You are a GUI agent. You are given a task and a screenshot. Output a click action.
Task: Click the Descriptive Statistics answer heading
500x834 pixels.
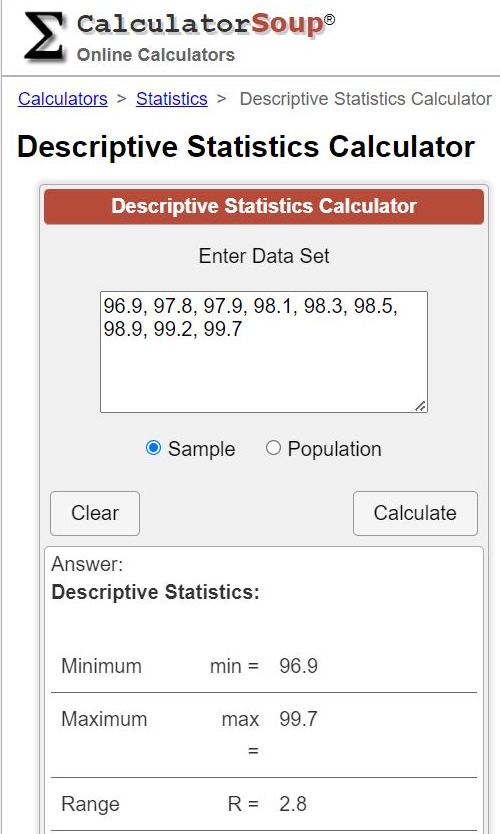click(x=155, y=592)
